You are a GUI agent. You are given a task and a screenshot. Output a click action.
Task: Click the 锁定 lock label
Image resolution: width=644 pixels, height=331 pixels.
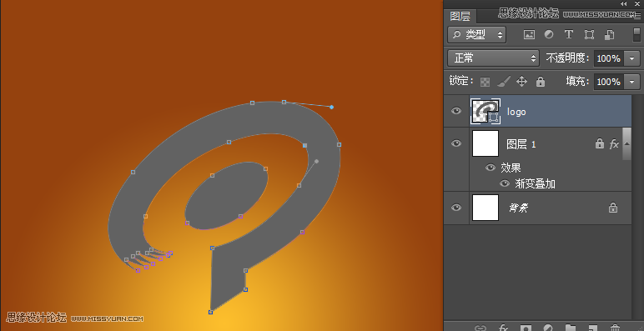[x=461, y=81]
